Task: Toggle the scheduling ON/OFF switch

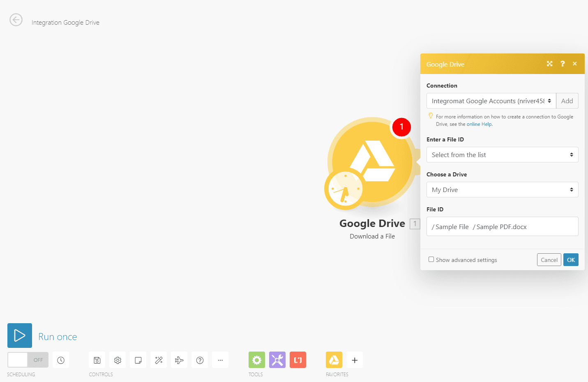Action: pyautogui.click(x=28, y=360)
